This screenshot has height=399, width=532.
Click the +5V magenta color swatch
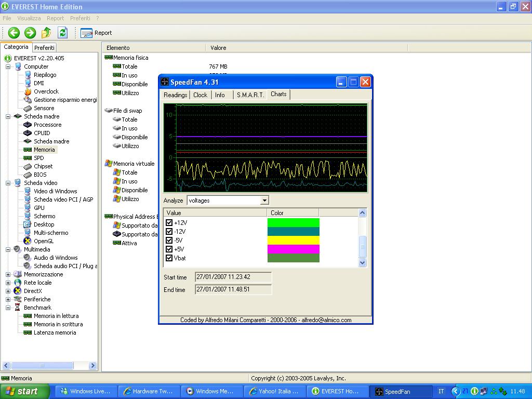tap(293, 249)
